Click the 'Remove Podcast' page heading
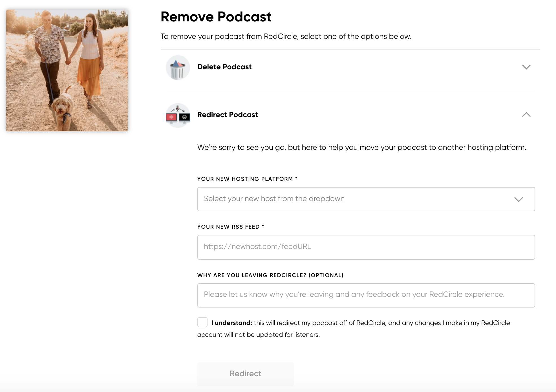Screen dimensions: 556x392 point(216,17)
